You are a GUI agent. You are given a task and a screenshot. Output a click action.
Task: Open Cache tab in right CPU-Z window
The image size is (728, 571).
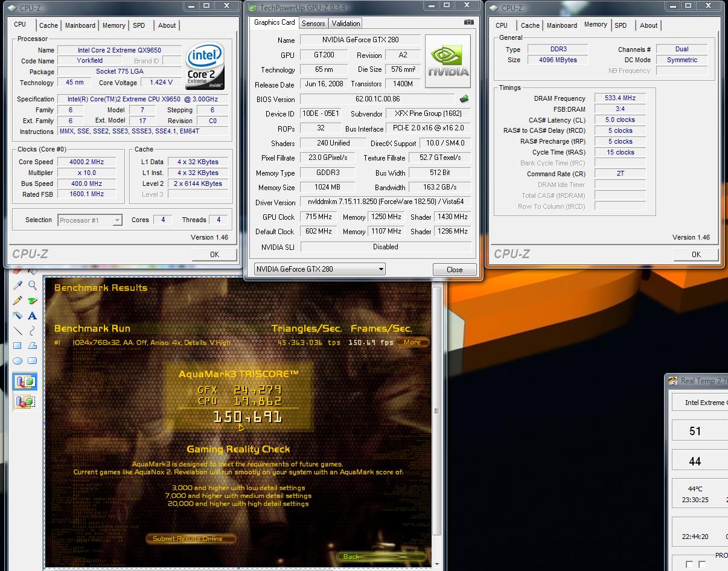530,25
